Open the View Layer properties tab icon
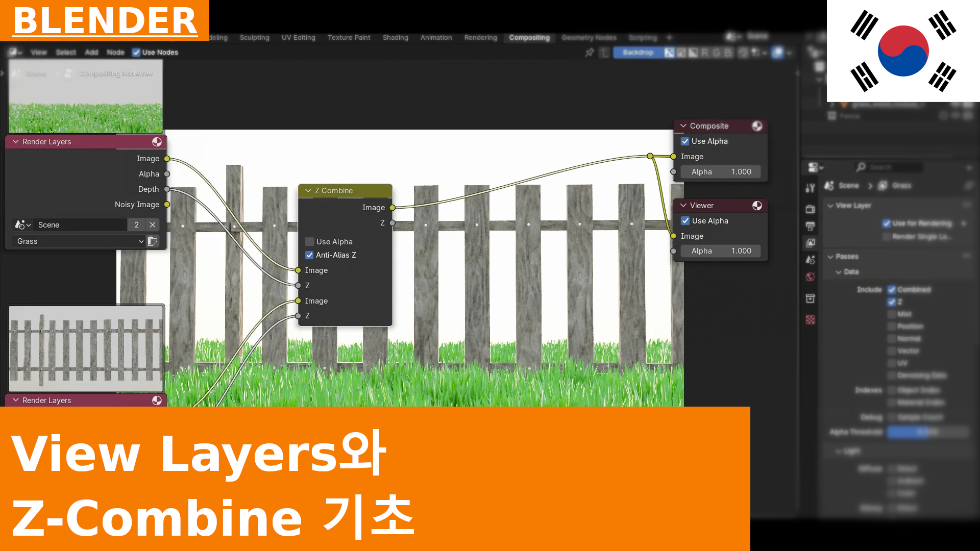This screenshot has width=980, height=551. [x=810, y=243]
